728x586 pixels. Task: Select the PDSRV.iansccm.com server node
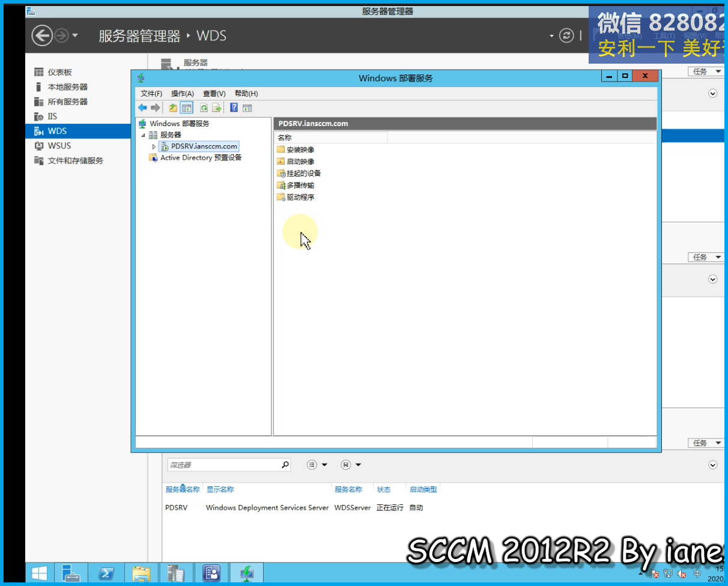pos(204,146)
